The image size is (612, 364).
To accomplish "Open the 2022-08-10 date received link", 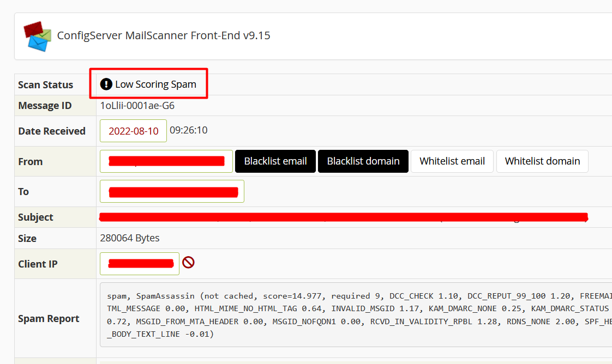I will pos(133,131).
